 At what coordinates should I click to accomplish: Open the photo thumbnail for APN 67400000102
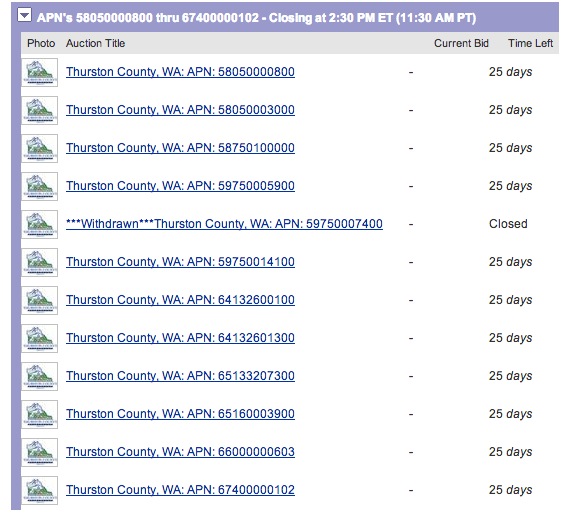pos(39,490)
